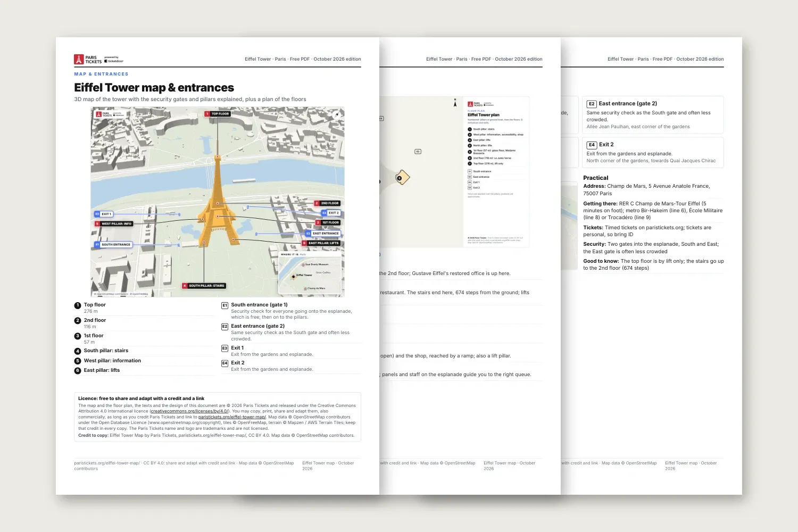Select the TOP FLOOR label on the 3D map
798x532 pixels.
click(218, 114)
